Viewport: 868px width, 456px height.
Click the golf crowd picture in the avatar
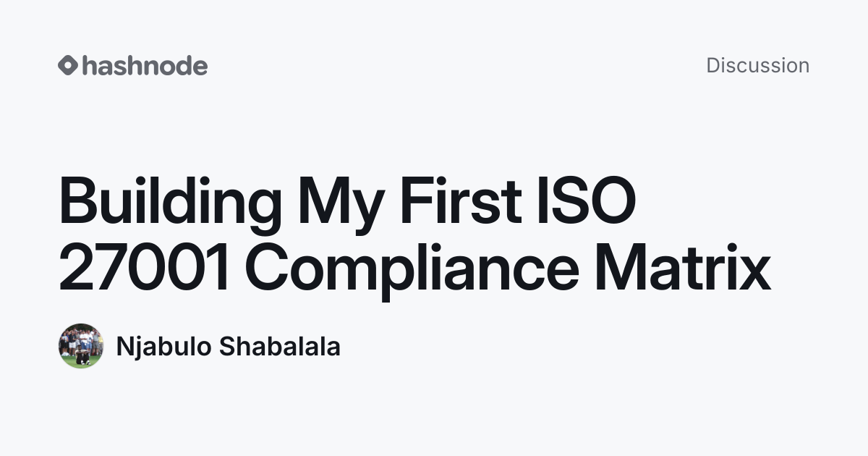coord(81,346)
